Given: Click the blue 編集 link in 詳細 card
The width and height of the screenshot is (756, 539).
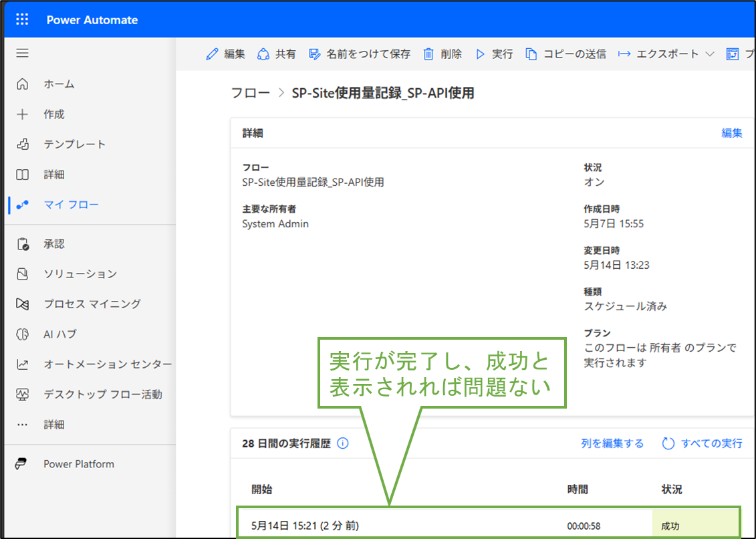Looking at the screenshot, I should coord(731,133).
